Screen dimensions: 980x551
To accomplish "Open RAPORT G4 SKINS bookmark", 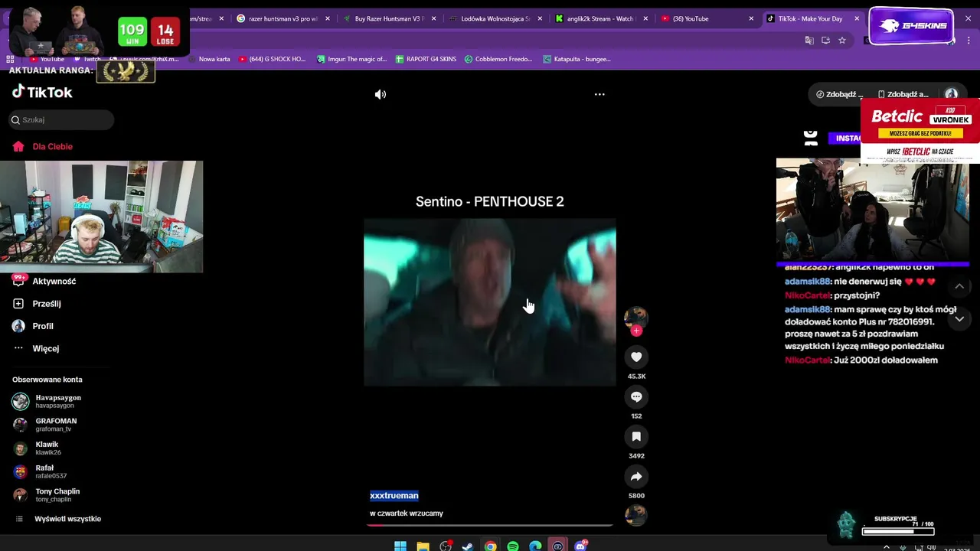I will point(426,59).
